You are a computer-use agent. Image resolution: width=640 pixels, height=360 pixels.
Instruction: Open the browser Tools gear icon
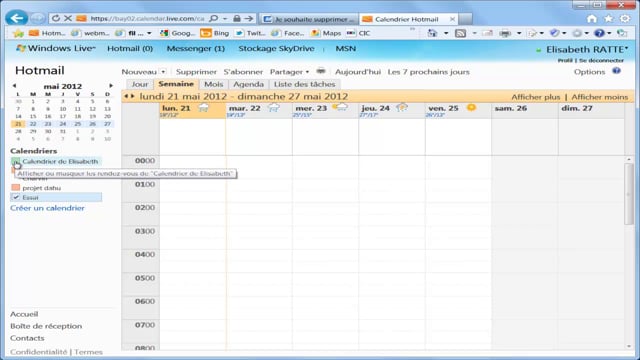pos(625,18)
